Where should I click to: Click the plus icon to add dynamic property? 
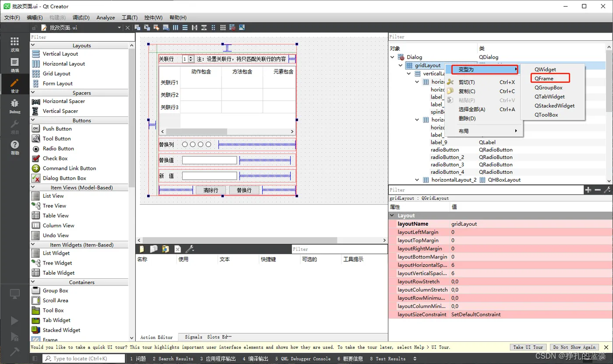click(588, 190)
